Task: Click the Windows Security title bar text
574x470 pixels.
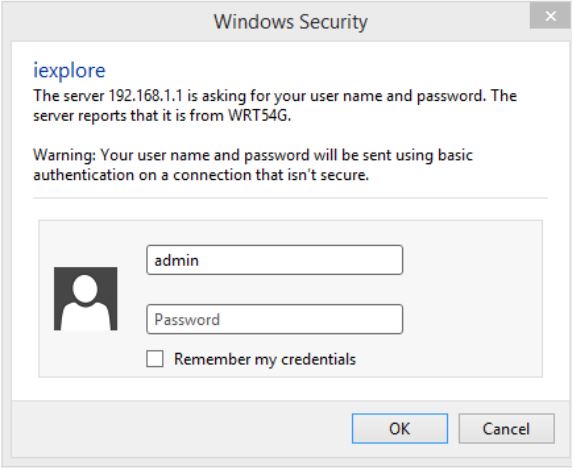Action: coord(291,22)
